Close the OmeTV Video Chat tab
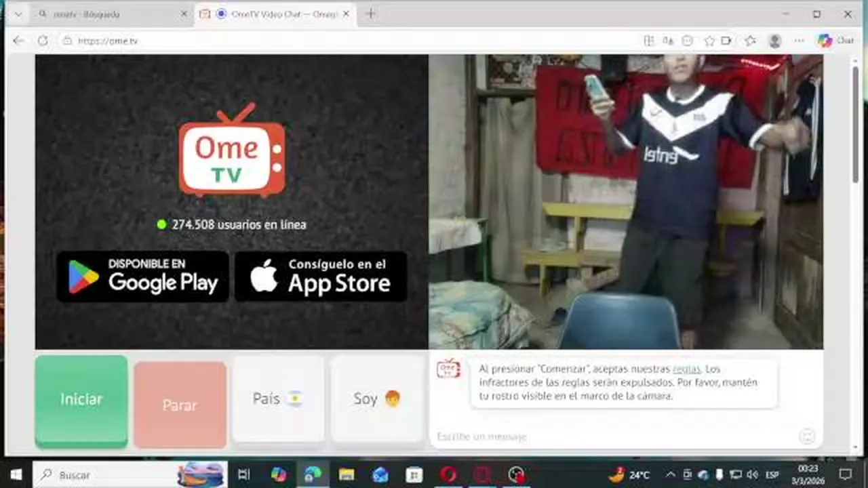 tap(346, 14)
